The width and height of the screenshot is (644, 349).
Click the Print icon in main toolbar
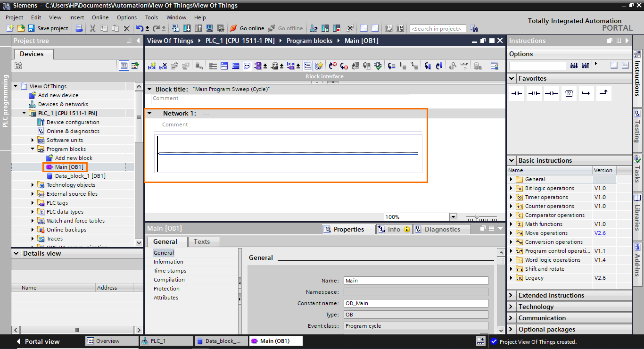79,28
